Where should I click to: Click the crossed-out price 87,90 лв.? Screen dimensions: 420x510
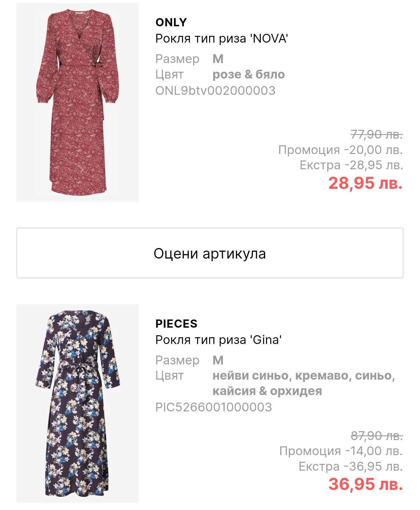pyautogui.click(x=377, y=436)
